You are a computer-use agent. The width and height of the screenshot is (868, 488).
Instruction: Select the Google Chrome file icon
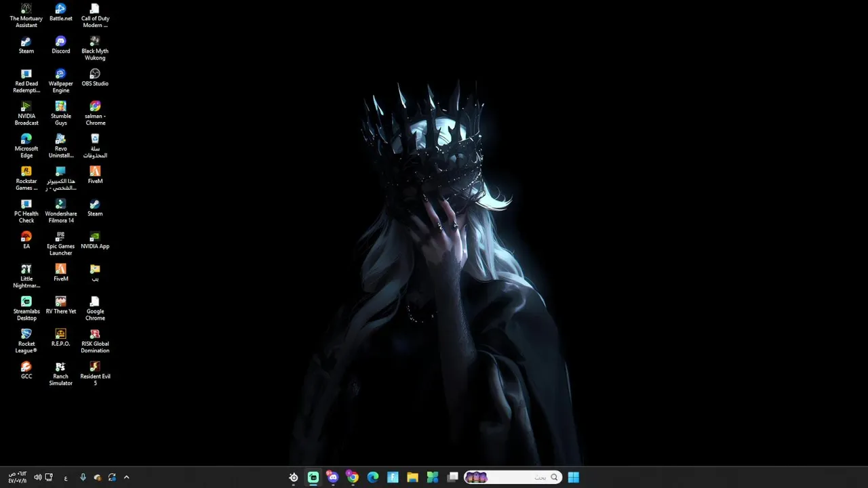95,308
